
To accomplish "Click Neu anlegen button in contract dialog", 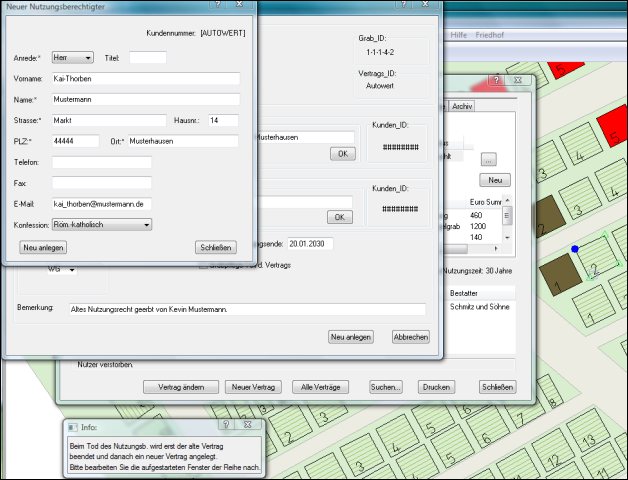I will point(351,337).
